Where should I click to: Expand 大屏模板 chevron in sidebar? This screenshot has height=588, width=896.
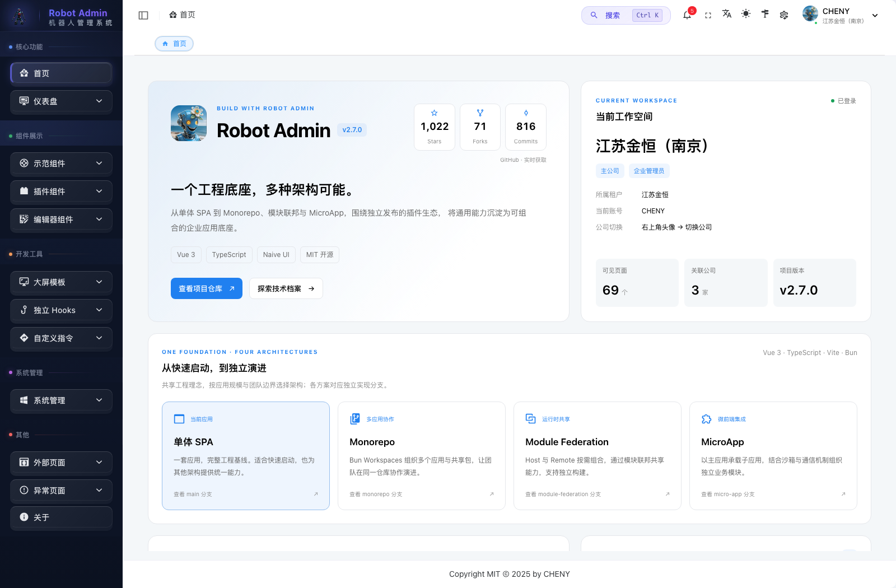(99, 282)
